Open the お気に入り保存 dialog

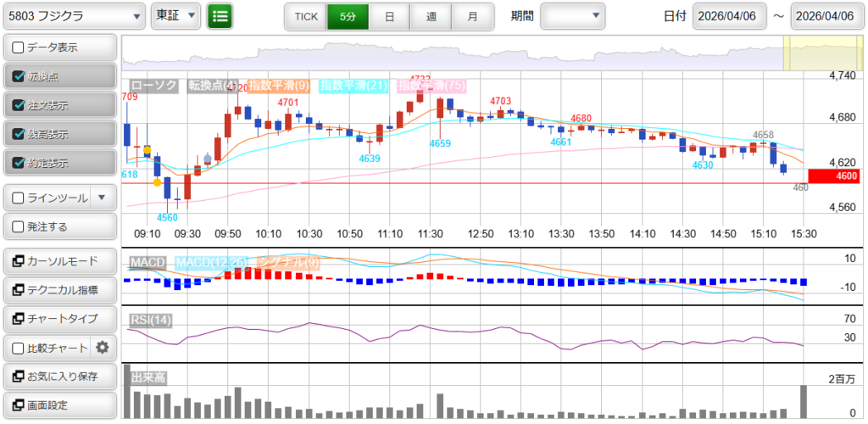(x=59, y=377)
